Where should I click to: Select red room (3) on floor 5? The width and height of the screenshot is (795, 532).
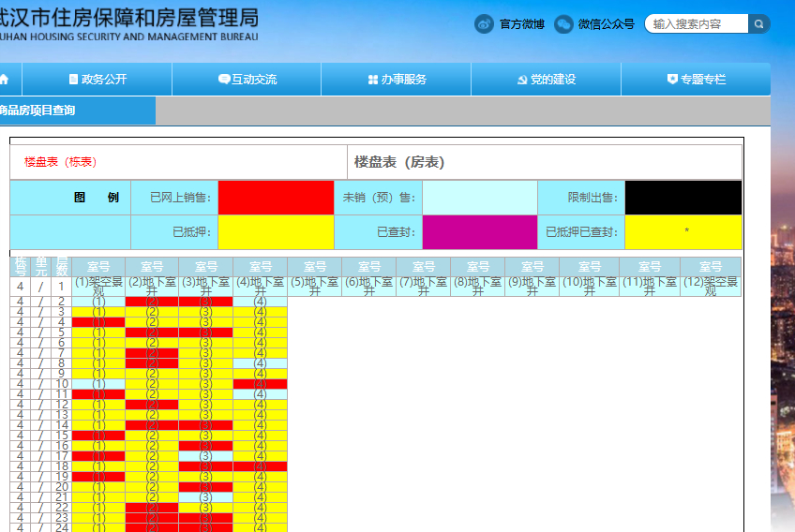tap(206, 332)
